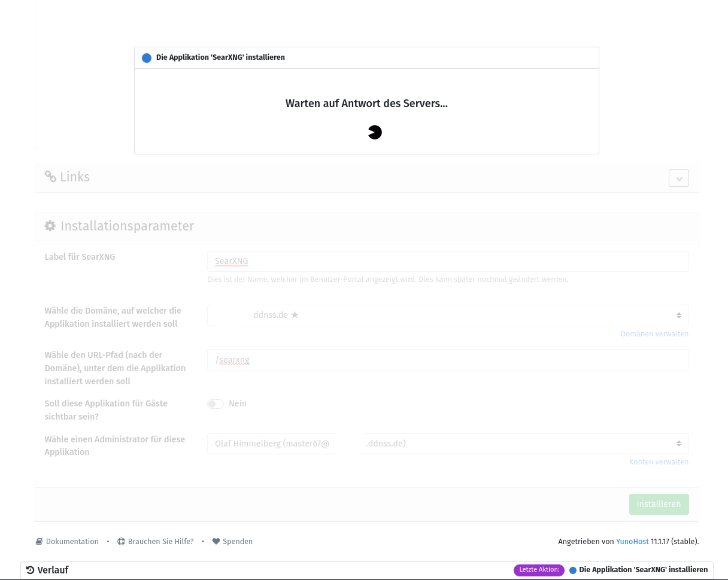Click the lifebuoy icon beside Brauchen Sie Hilfe
The height and width of the screenshot is (580, 728).
(x=121, y=541)
